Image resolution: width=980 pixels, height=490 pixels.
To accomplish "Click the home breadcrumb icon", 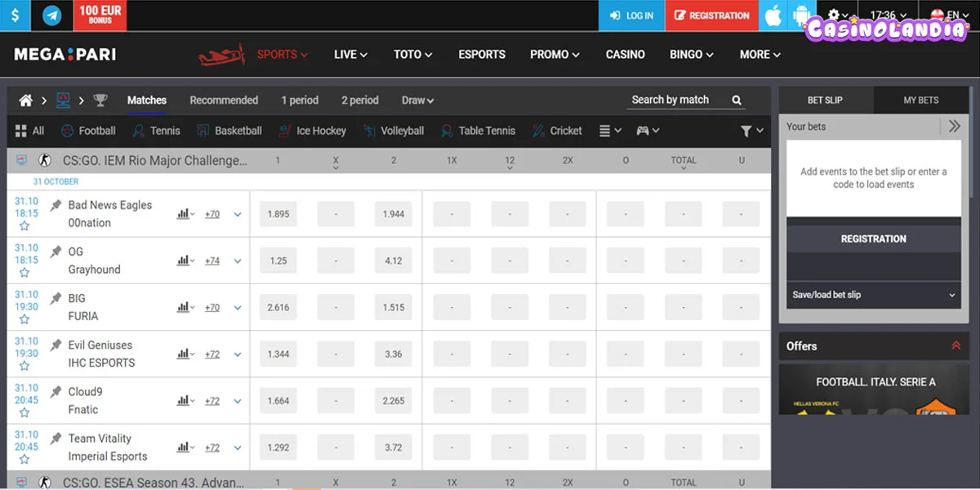I will pyautogui.click(x=26, y=100).
